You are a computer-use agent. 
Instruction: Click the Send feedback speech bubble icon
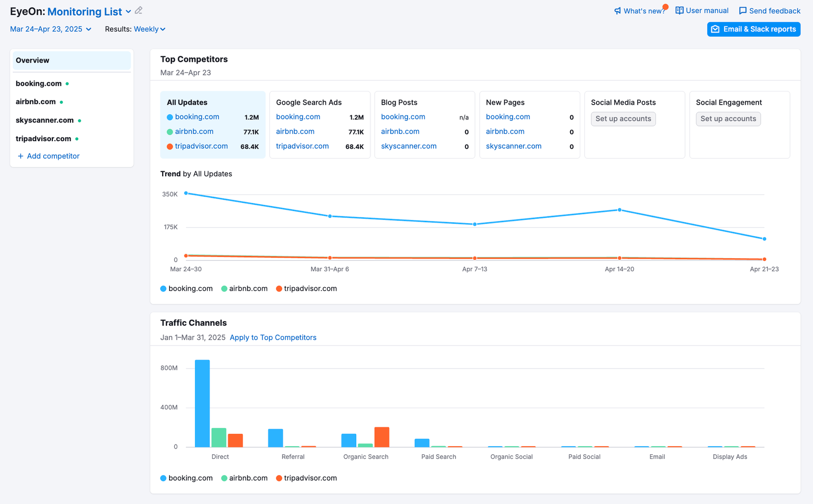tap(742, 11)
